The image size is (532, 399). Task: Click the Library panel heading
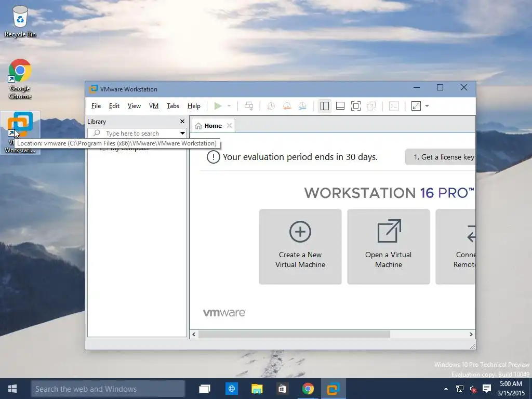[x=97, y=122]
